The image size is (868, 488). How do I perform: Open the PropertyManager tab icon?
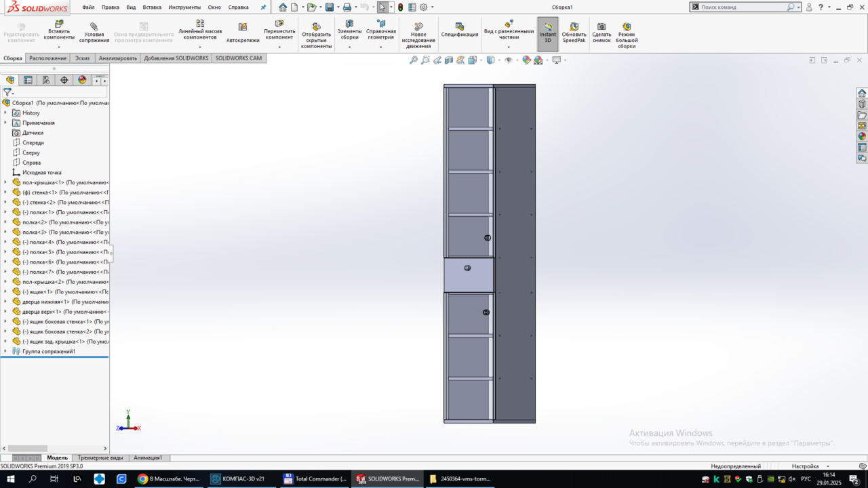pyautogui.click(x=28, y=80)
